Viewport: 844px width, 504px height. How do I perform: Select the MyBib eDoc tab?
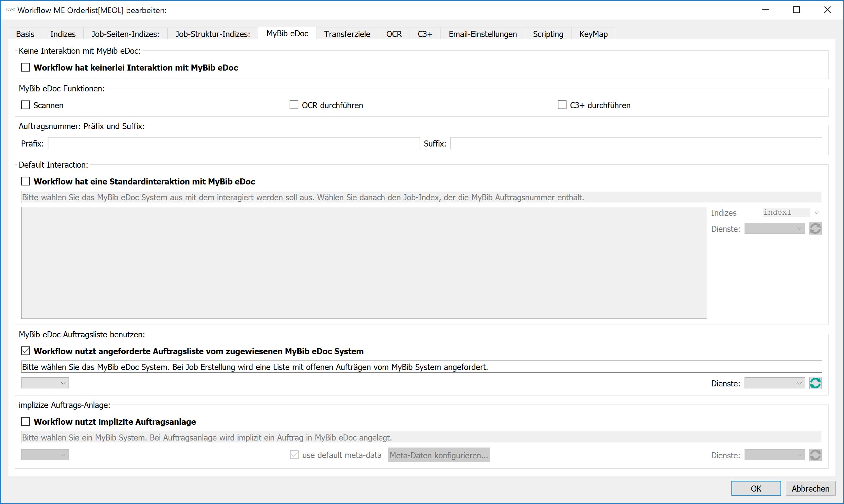287,33
